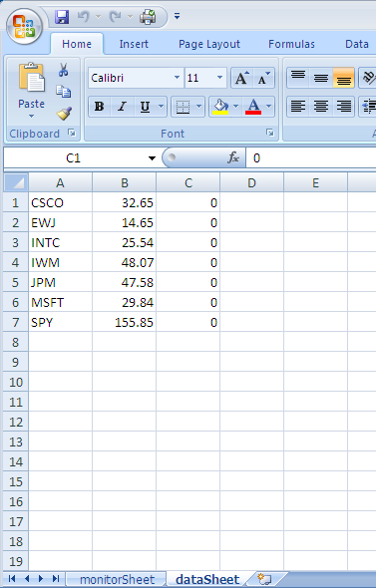Expand the Paste options arrow
Viewport: 376px width, 588px height.
[31, 116]
